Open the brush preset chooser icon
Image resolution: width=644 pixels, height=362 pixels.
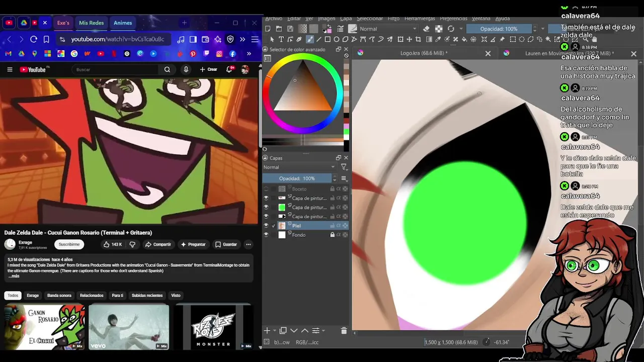[x=352, y=29]
